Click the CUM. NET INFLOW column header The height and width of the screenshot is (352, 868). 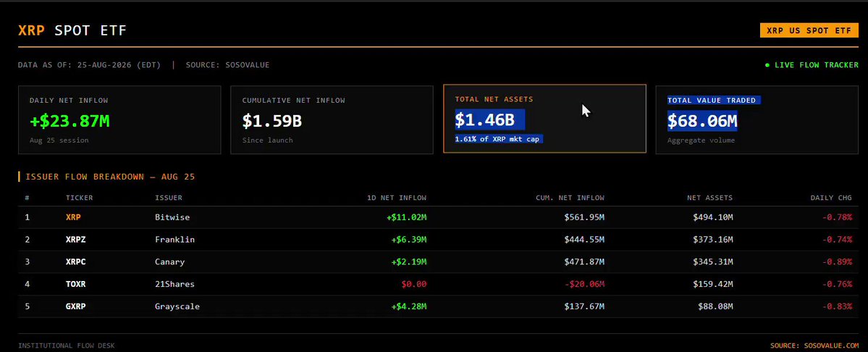(x=570, y=198)
